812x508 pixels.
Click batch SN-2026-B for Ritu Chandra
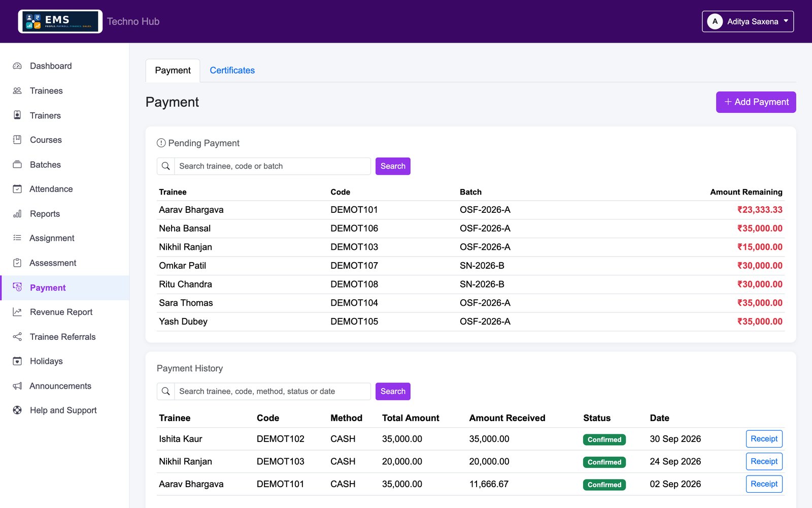[x=482, y=284]
